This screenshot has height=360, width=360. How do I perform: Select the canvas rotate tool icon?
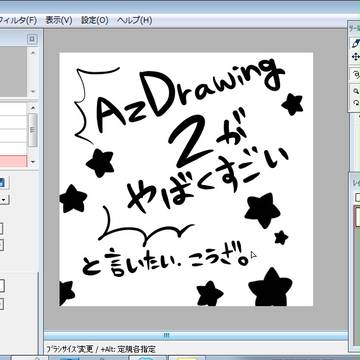356,103
